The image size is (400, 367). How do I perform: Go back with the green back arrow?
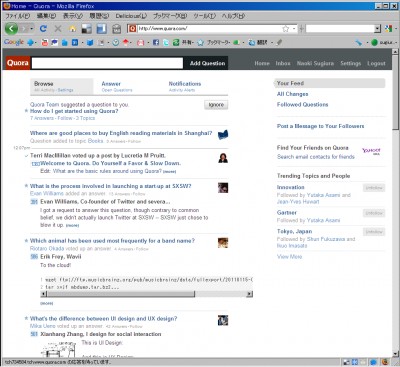point(11,29)
